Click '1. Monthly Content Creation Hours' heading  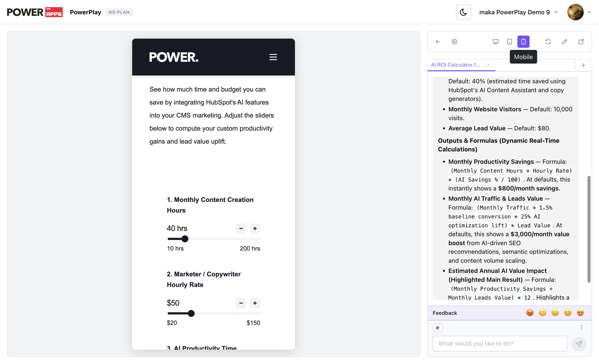click(210, 205)
